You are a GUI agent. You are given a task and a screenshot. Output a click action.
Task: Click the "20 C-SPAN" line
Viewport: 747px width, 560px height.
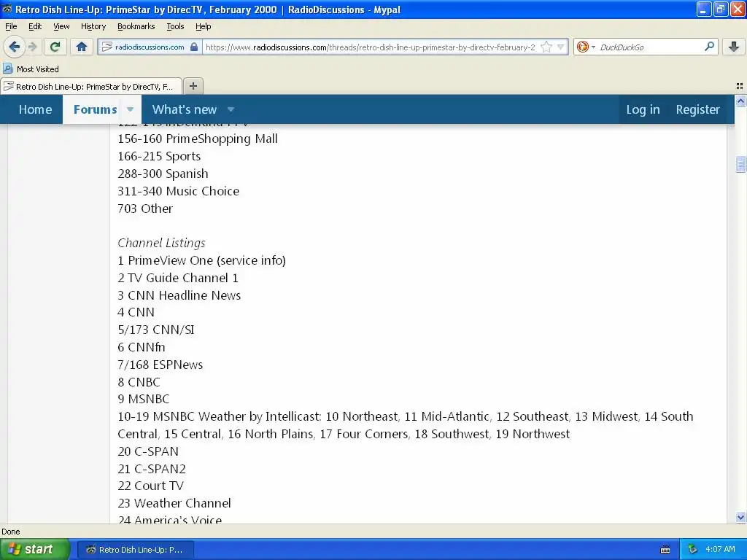[148, 451]
